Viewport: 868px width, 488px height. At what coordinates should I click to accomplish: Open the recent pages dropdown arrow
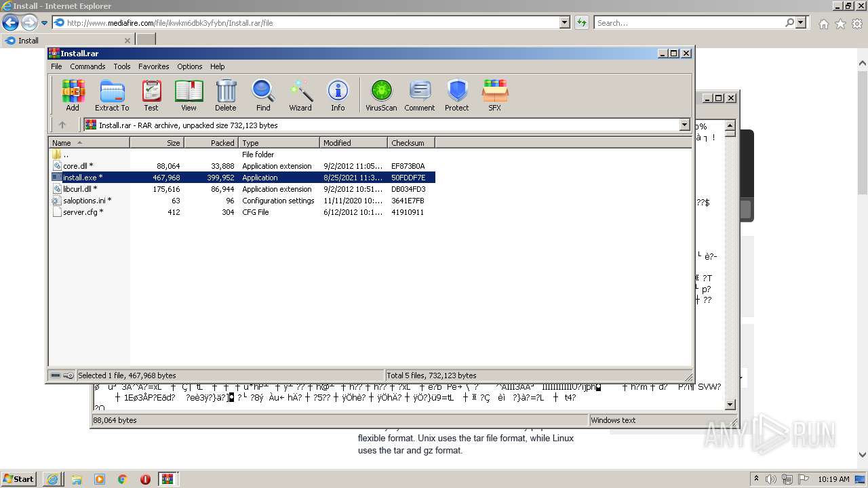(x=45, y=23)
